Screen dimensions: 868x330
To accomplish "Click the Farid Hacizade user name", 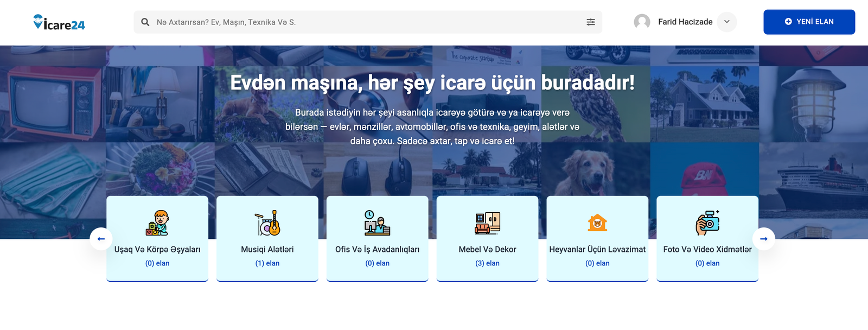I will point(685,22).
